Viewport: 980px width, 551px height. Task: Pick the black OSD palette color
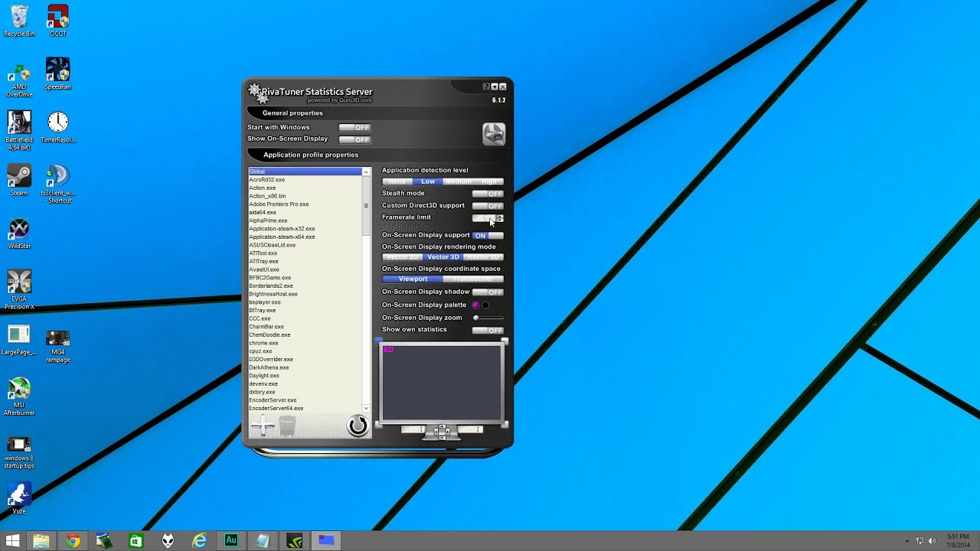pos(485,305)
